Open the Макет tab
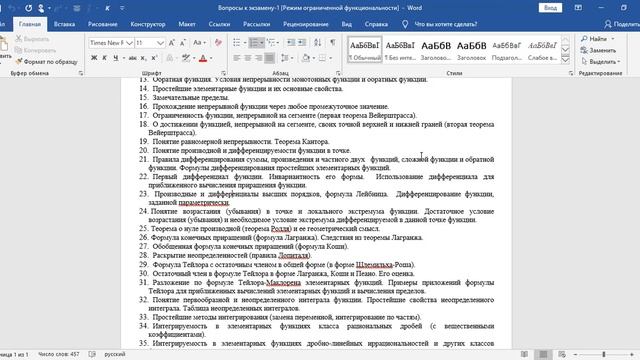This screenshot has width=640, height=360. pyautogui.click(x=187, y=24)
